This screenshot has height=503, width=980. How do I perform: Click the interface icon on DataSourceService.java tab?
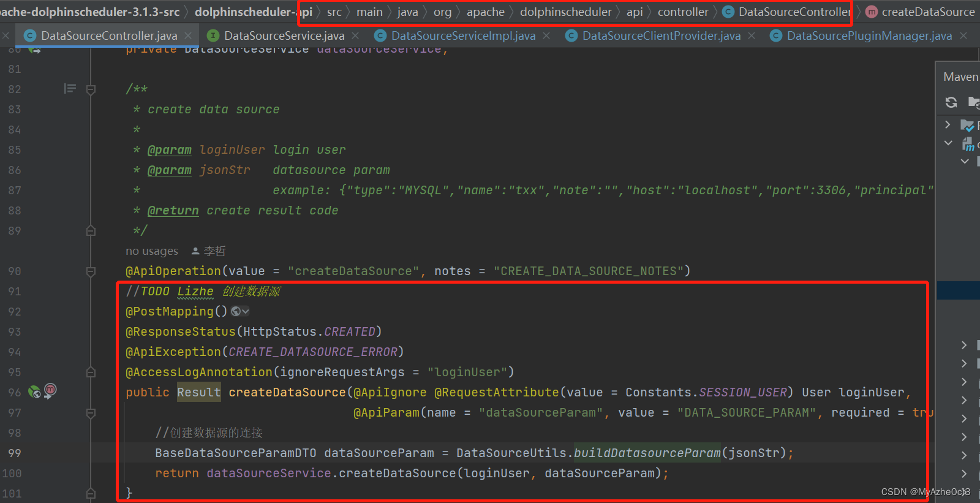[x=213, y=36]
